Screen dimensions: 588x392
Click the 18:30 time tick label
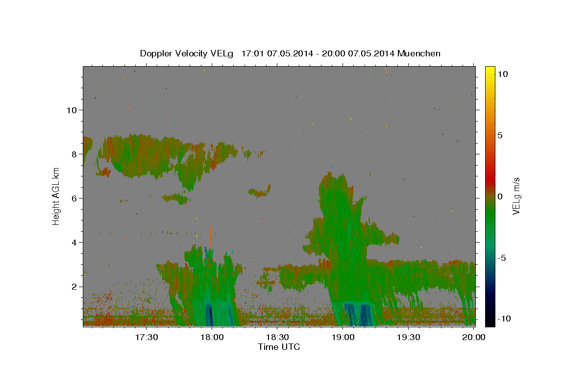277,337
